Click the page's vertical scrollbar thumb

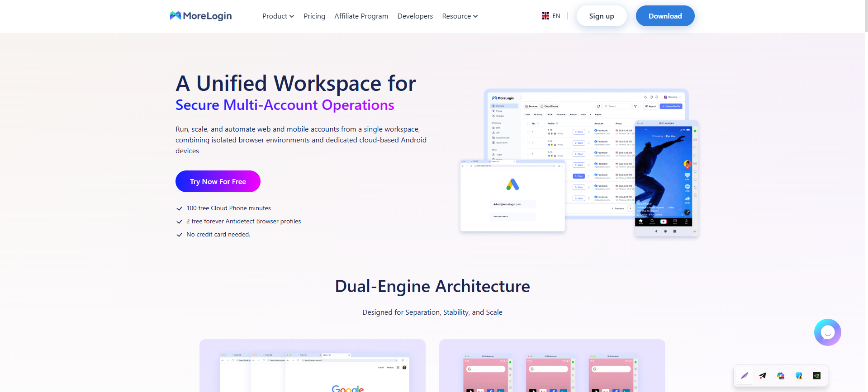[866, 16]
